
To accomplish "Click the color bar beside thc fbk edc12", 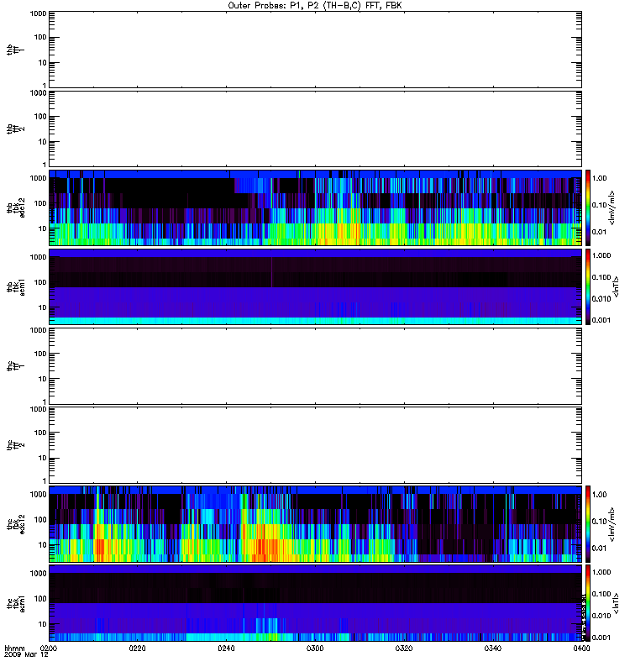I will pyautogui.click(x=588, y=524).
